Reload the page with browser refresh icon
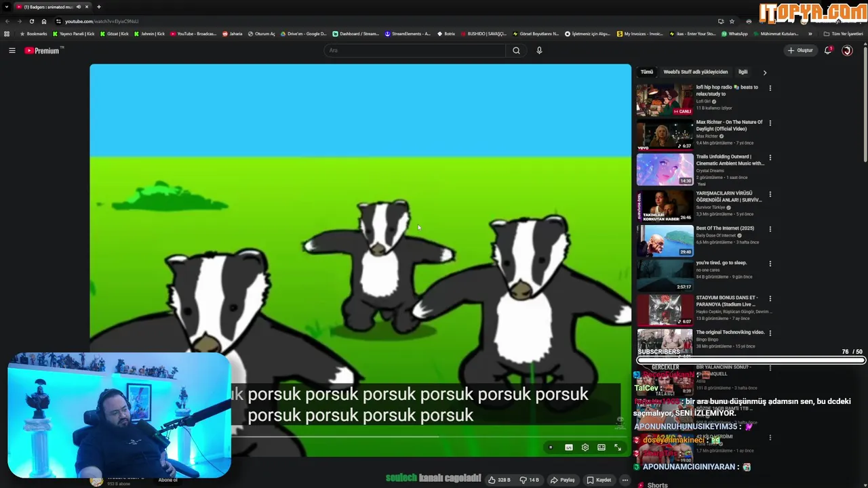Image resolution: width=868 pixels, height=488 pixels. (31, 21)
